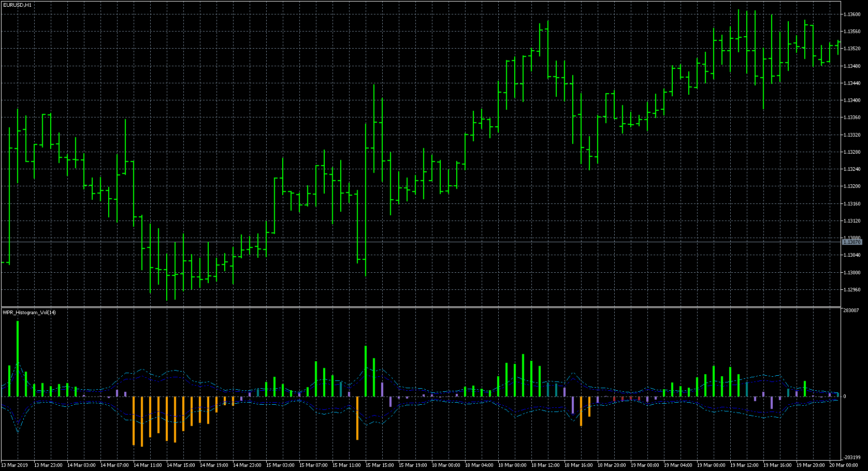The image size is (868, 471).
Task: Select the 18 Mar 00:00 time label
Action: [446, 465]
